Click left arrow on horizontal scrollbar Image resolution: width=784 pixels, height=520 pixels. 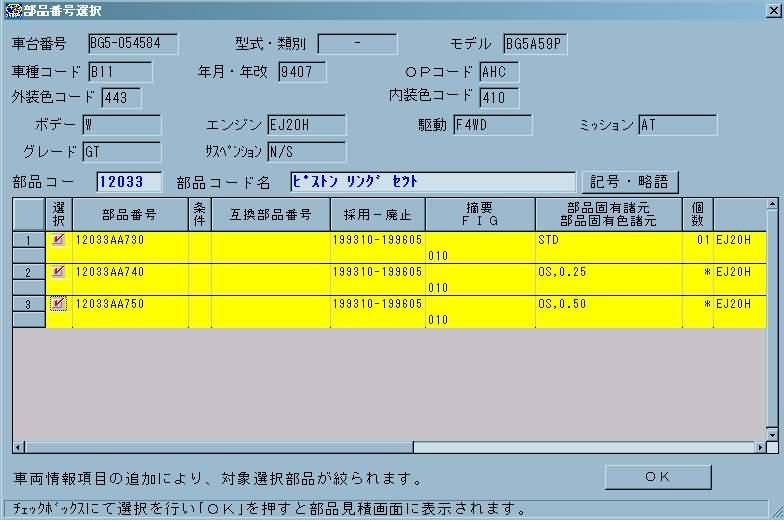[x=18, y=447]
